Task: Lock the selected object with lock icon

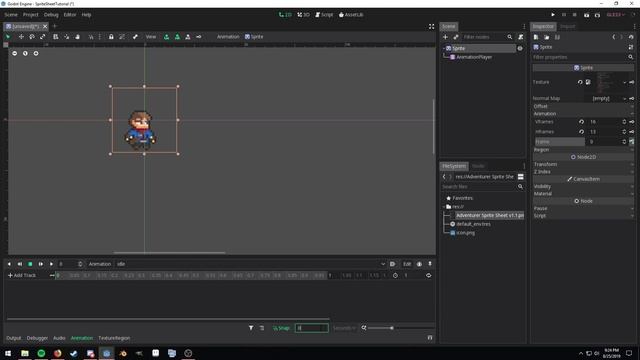Action: pos(111,37)
